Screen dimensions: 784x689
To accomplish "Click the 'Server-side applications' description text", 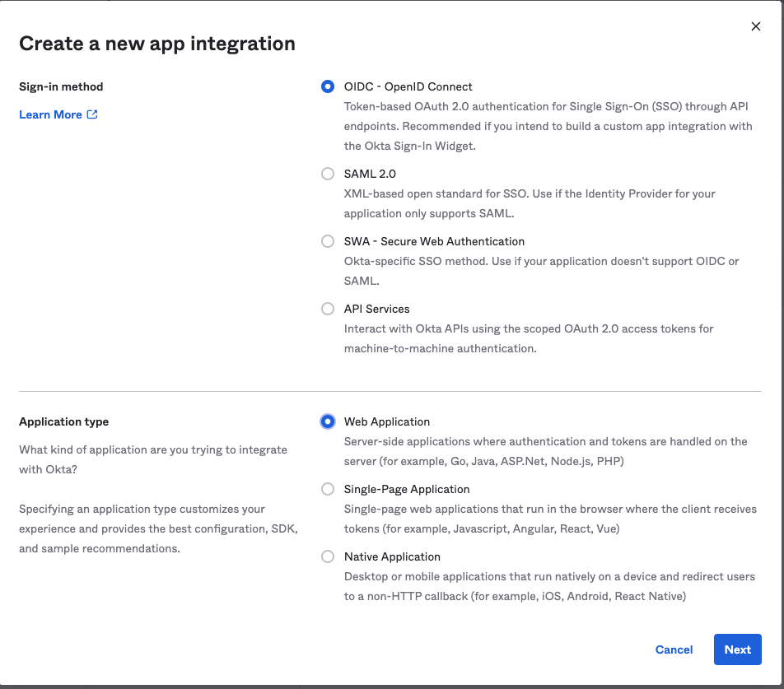I will pos(545,451).
